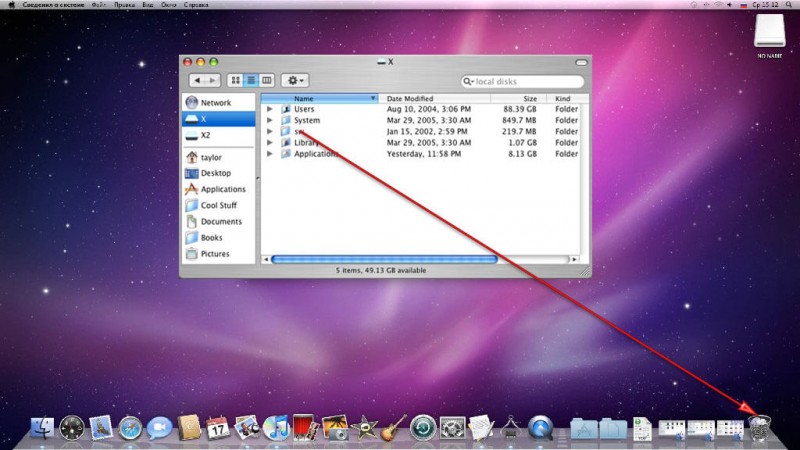Click the scrollbar right arrow
Viewport: 800px width, 450px height.
pyautogui.click(x=574, y=259)
